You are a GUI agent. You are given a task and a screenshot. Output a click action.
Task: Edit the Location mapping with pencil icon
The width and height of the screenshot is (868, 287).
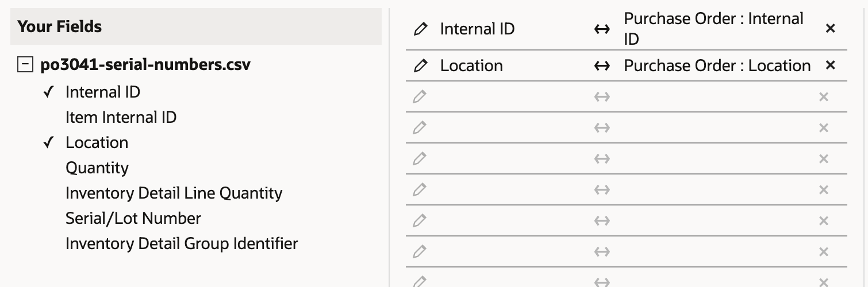pyautogui.click(x=421, y=65)
